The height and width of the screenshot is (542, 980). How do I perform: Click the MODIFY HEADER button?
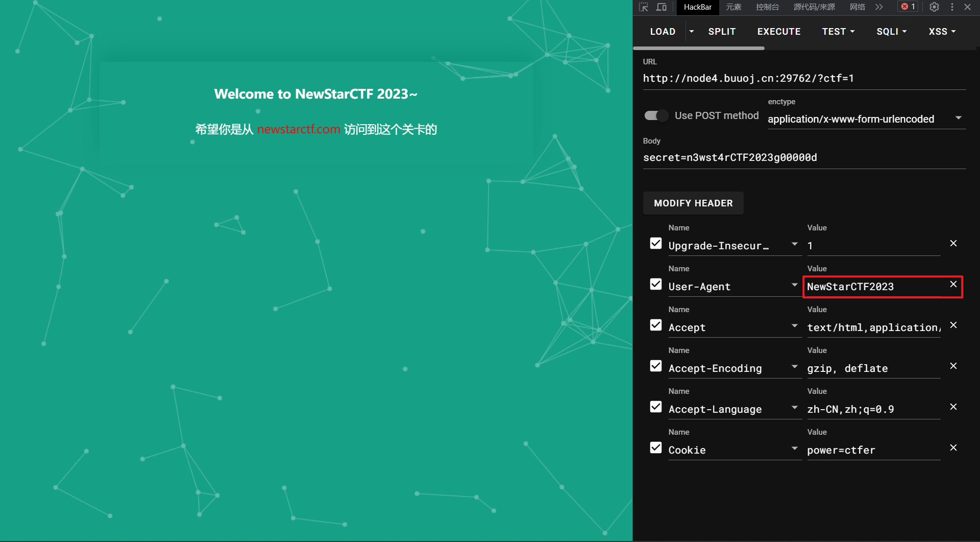click(693, 203)
